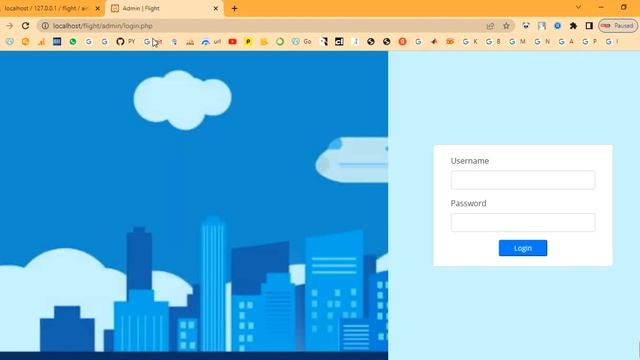Open the tab search dropdown chevron
640x360 pixels.
pos(578,7)
